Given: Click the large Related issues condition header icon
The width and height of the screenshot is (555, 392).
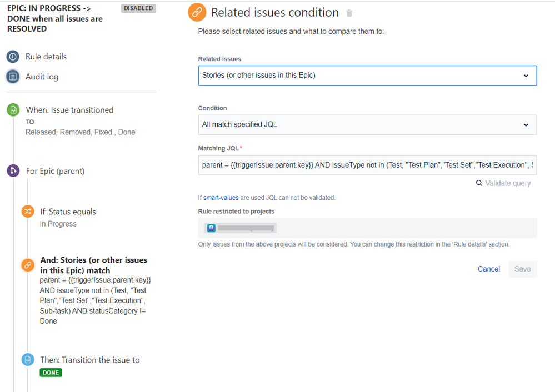Looking at the screenshot, I should (x=197, y=12).
